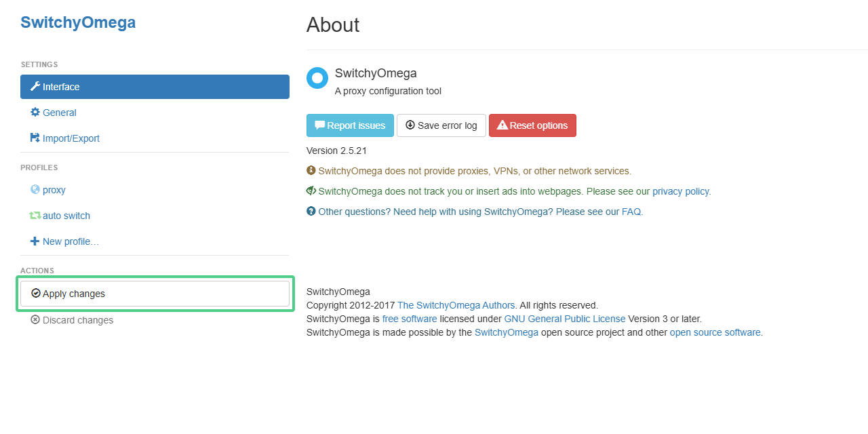Click the 'A proxy configuration tool' subtitle
This screenshot has height=434, width=868.
point(388,91)
